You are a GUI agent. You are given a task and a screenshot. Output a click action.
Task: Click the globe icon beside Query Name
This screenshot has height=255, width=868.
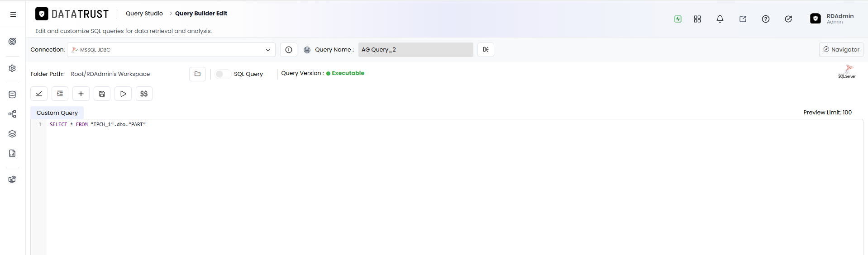tap(307, 50)
